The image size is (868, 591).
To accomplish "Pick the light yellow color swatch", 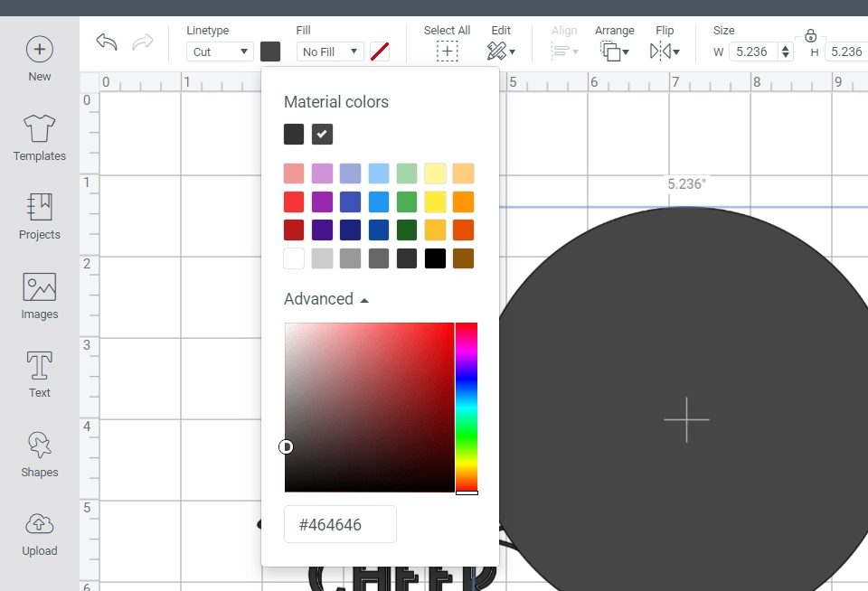I will pyautogui.click(x=435, y=174).
